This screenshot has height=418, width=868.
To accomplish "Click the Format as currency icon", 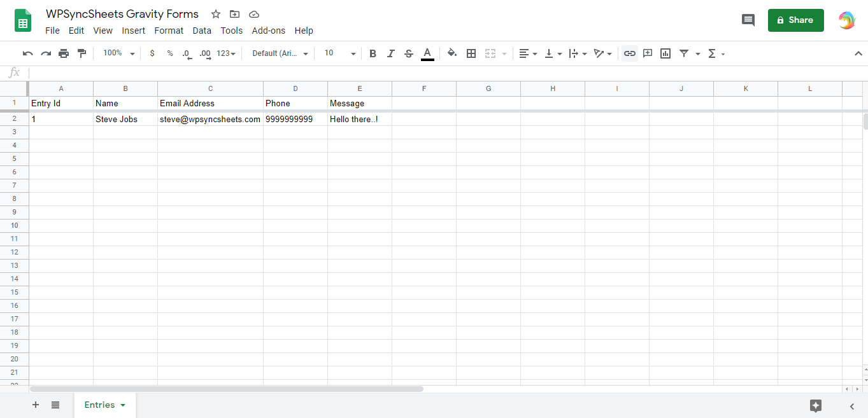I will tap(152, 53).
